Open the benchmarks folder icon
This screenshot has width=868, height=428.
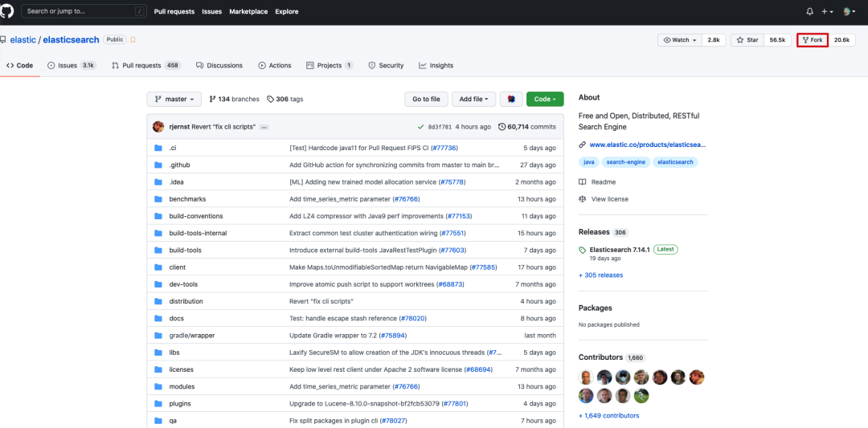coord(158,199)
